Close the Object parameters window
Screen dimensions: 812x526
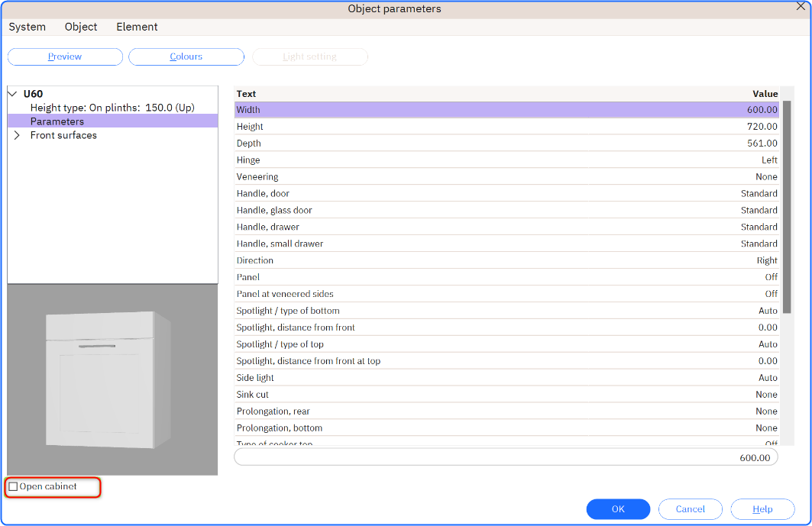(x=801, y=7)
